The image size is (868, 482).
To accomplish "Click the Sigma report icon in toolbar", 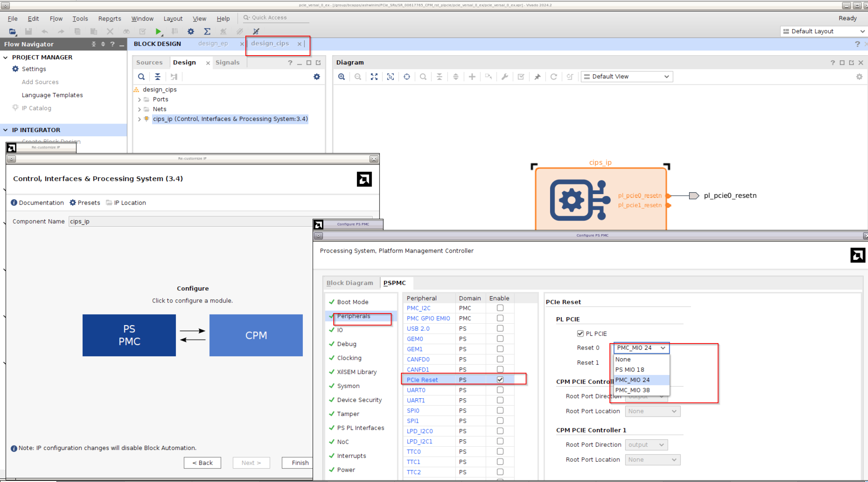I will [207, 32].
